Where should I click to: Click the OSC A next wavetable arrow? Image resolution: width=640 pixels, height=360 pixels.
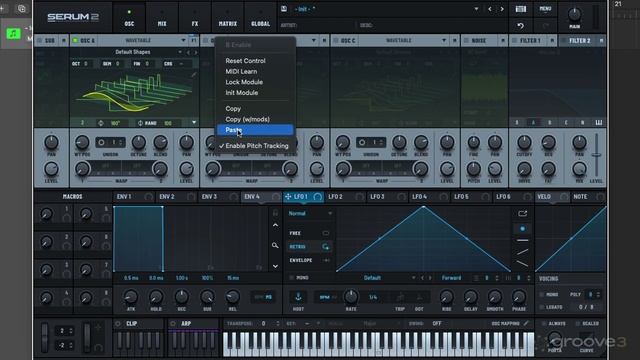click(196, 52)
